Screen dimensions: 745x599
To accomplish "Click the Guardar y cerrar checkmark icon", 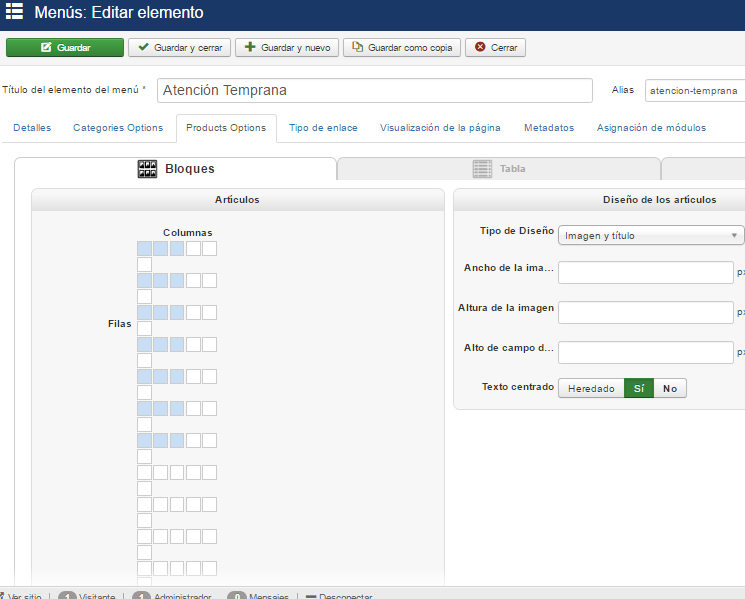I will 143,47.
